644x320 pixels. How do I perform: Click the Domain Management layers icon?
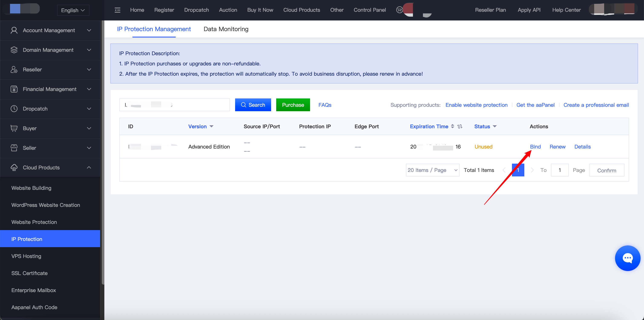14,50
